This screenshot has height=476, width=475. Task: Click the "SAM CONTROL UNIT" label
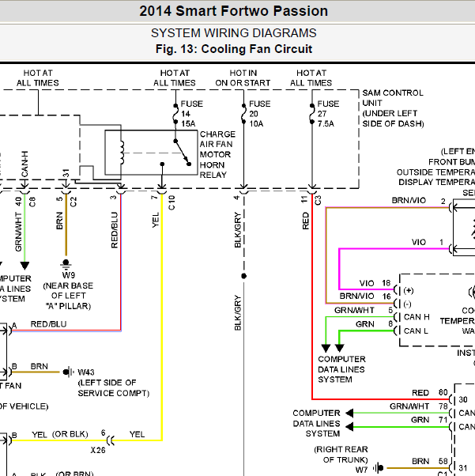393,98
